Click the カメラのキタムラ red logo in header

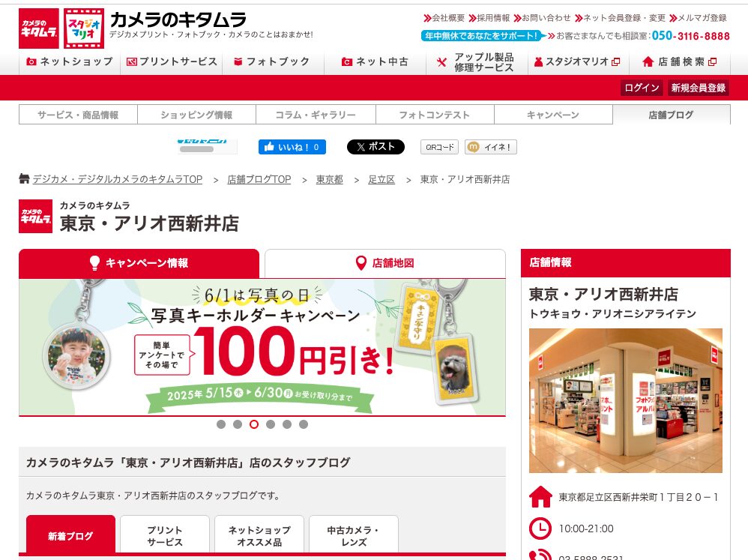[x=39, y=28]
